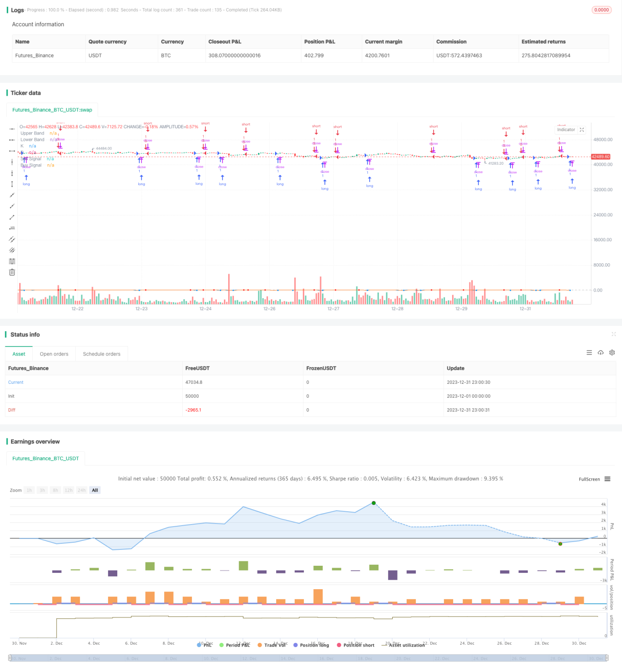Set chart zoom to 3h
Viewport: 622px width, 672px height.
42,490
